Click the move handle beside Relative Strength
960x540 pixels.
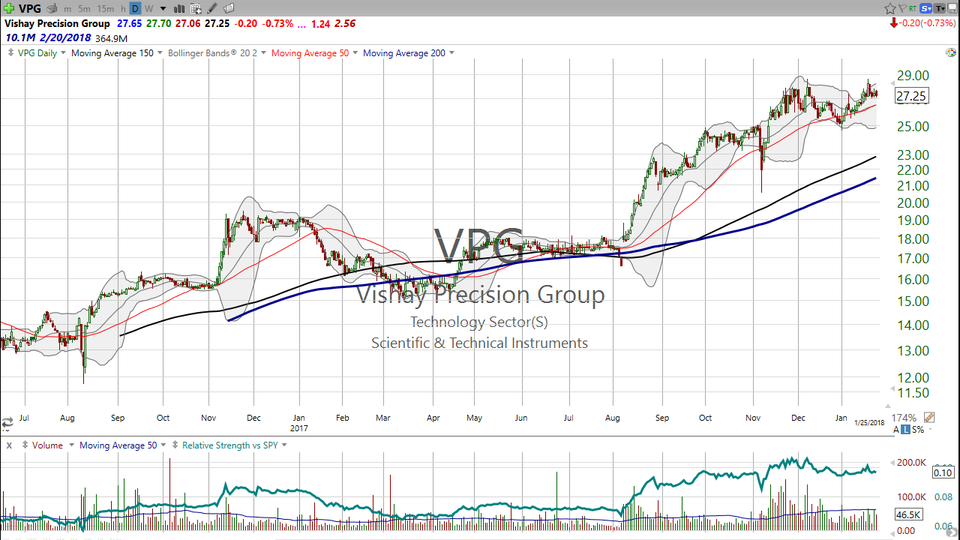coord(175,445)
